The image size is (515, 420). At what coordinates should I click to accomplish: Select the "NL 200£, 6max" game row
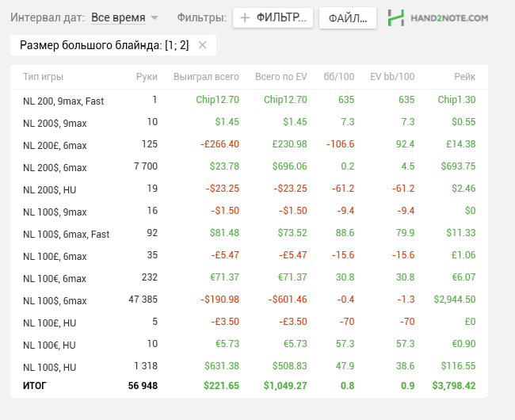(55, 145)
